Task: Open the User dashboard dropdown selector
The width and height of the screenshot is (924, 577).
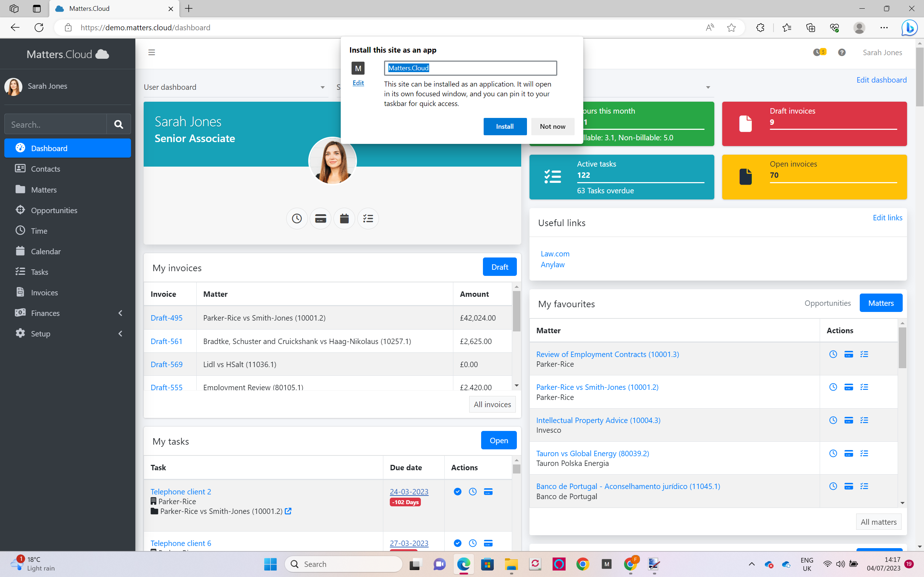Action: point(321,87)
